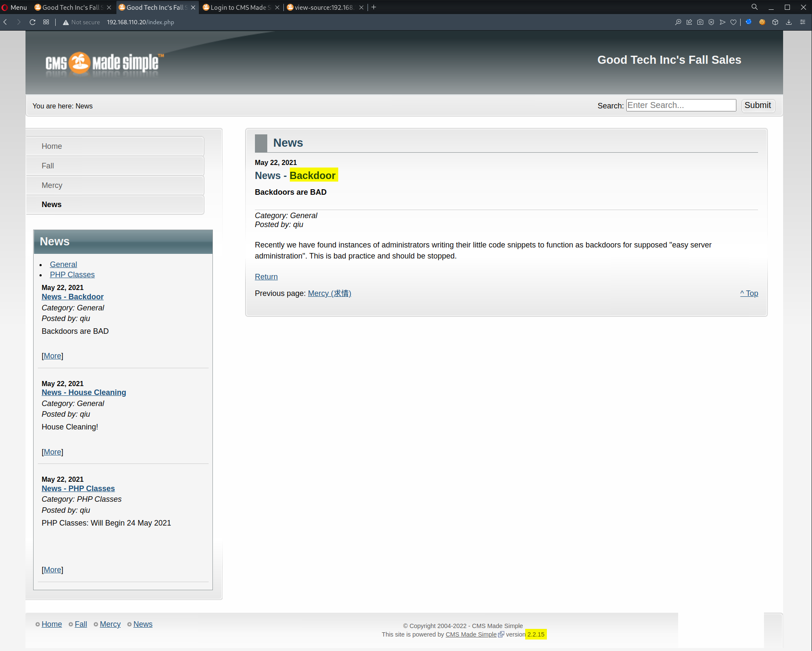Click the Submit search button
Viewport: 812px width, 651px height.
[x=758, y=105]
